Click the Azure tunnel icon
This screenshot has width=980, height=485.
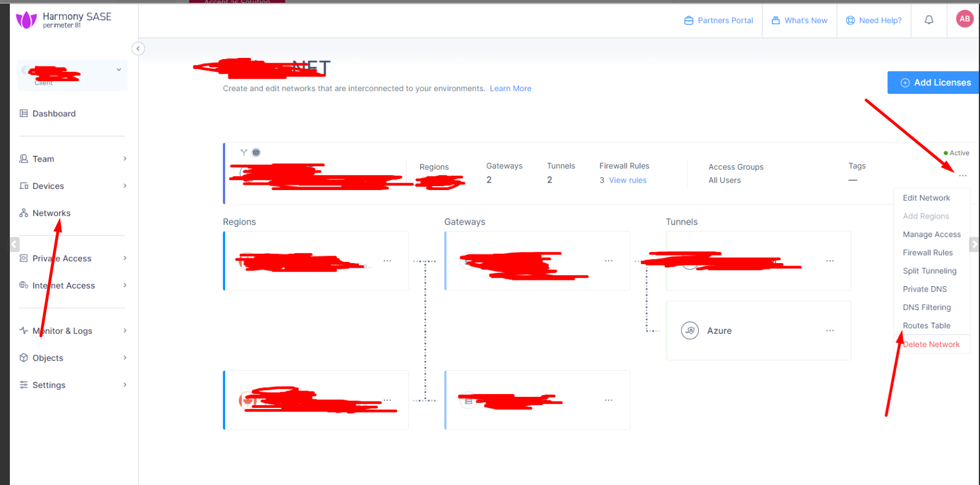coord(689,331)
